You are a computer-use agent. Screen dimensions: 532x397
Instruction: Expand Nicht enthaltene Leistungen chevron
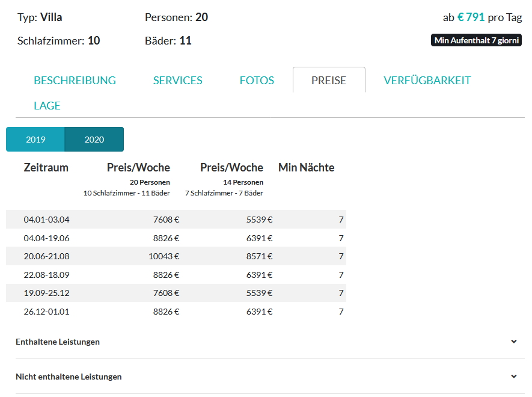pyautogui.click(x=514, y=377)
